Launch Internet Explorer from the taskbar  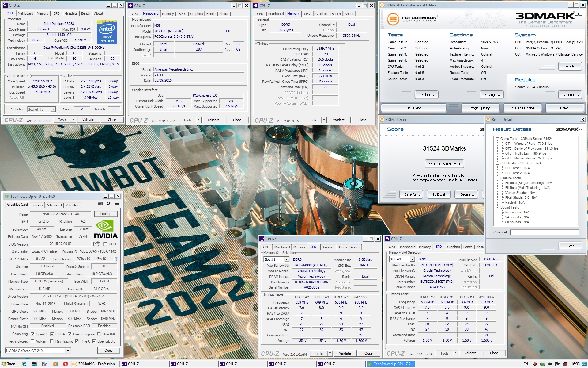point(24,364)
